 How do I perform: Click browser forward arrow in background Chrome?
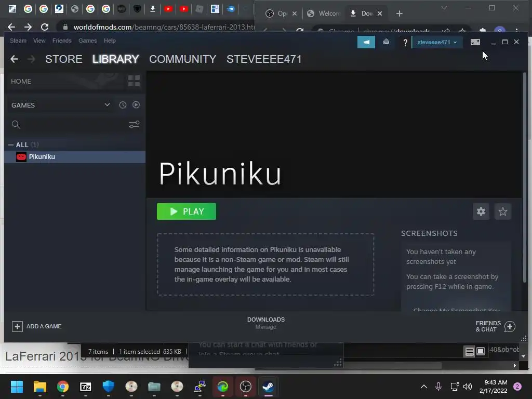(x=28, y=27)
